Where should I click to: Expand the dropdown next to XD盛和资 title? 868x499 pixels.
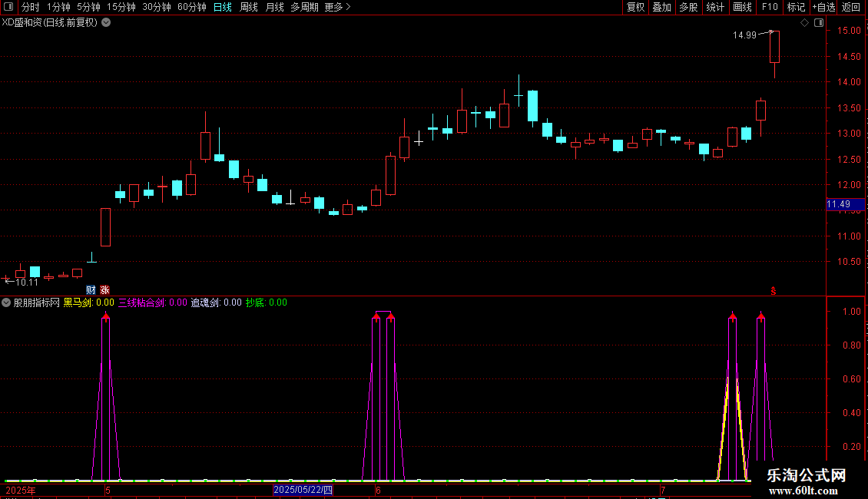[x=106, y=23]
